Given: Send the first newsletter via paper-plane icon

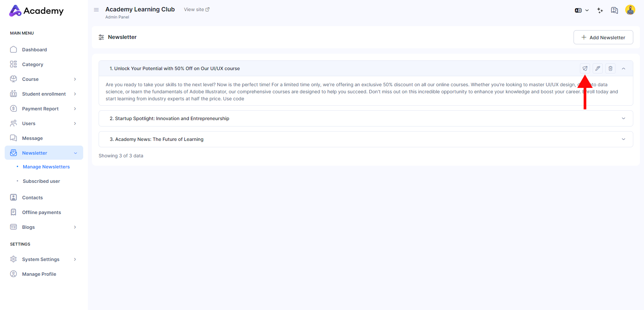Looking at the screenshot, I should (585, 68).
